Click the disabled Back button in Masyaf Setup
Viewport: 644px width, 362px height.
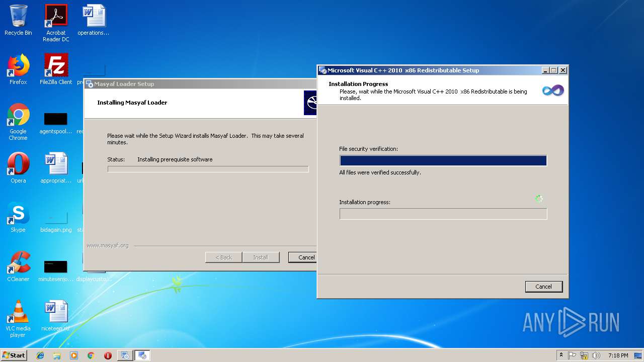[x=224, y=257]
